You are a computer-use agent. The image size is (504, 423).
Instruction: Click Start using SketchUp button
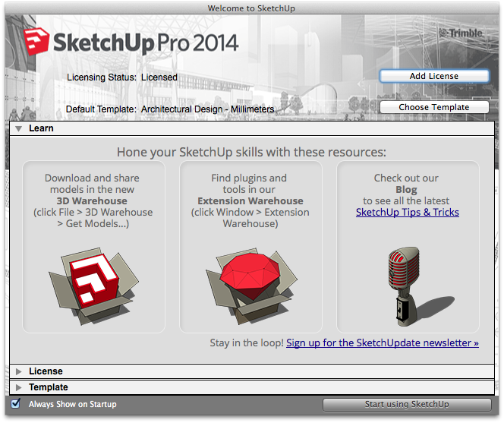click(x=407, y=404)
